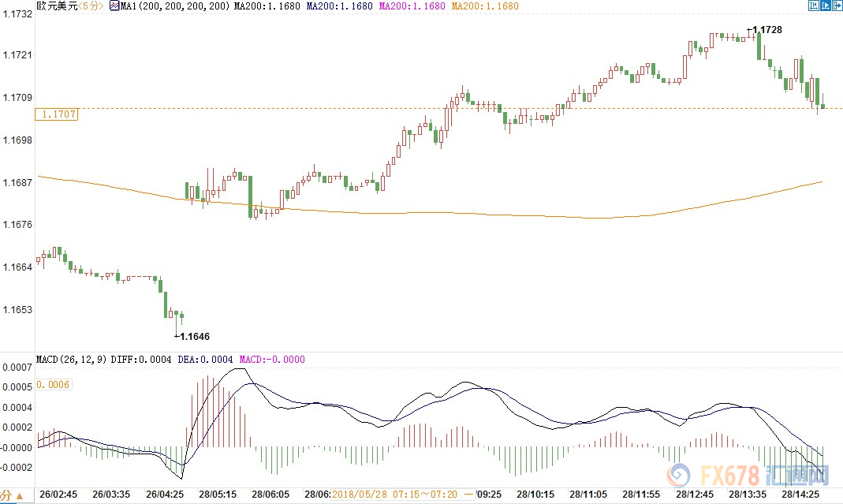Click the 1.1653 price axis label

coord(17,309)
